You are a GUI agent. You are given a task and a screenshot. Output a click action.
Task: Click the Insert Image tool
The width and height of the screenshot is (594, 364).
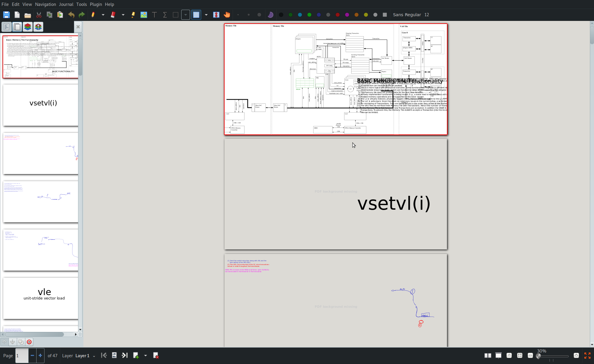tap(144, 15)
